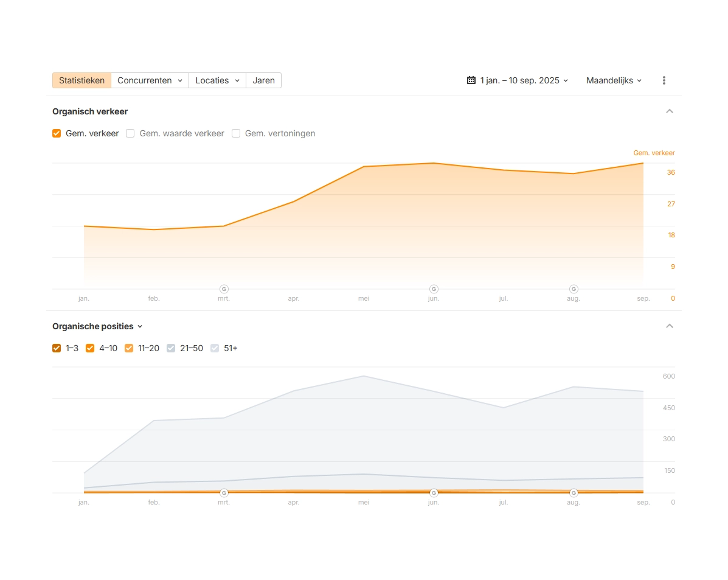728x580 pixels.
Task: Click the June Google update marker in traffic chart
Action: click(434, 289)
